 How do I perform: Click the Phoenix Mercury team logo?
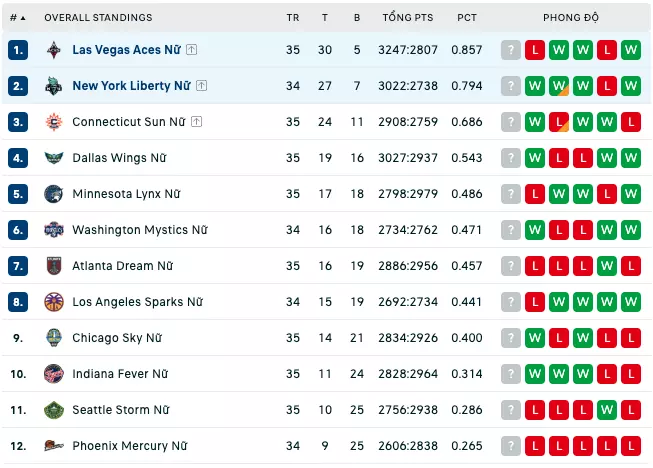tap(54, 446)
